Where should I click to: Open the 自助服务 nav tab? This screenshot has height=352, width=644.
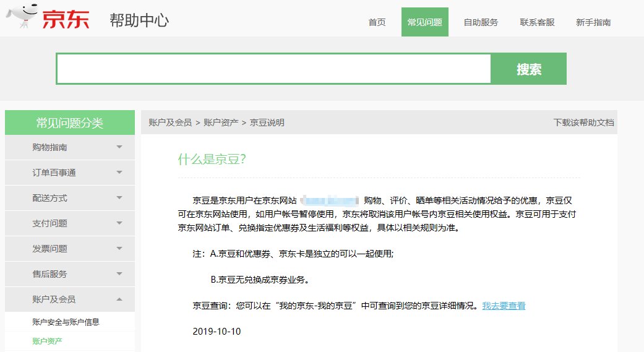coord(481,22)
